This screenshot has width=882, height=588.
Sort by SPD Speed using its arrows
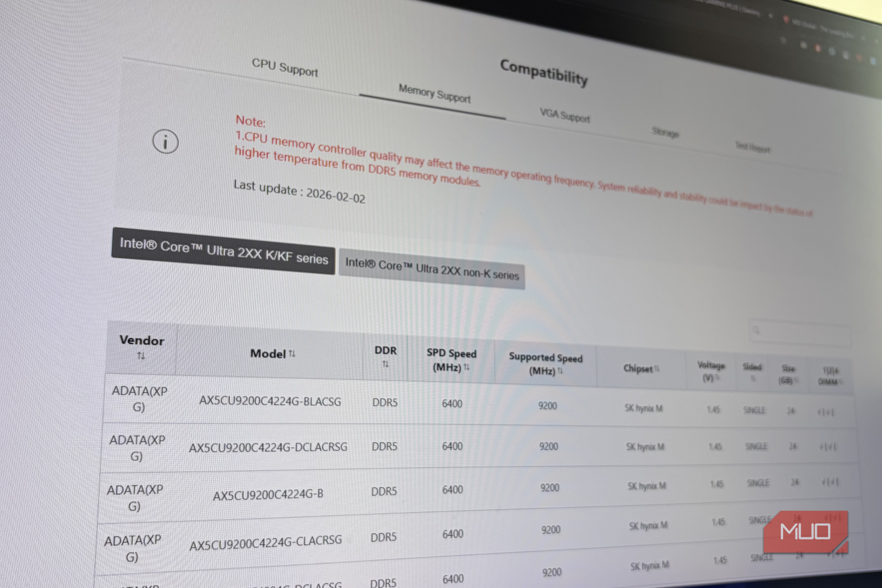(467, 367)
